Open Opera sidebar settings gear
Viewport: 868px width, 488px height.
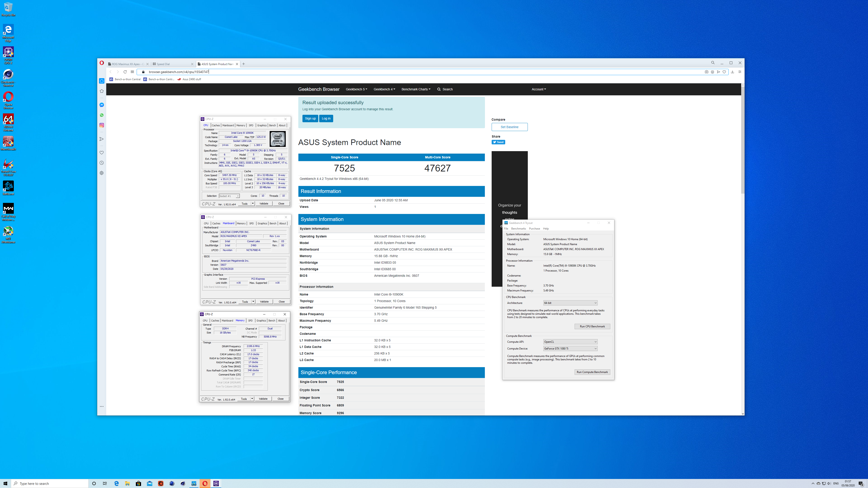click(102, 173)
